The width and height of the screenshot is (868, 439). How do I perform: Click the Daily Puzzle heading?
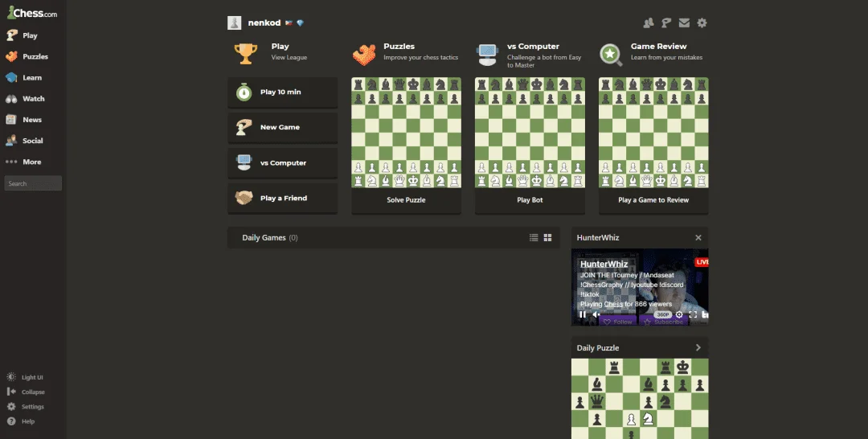tap(598, 347)
